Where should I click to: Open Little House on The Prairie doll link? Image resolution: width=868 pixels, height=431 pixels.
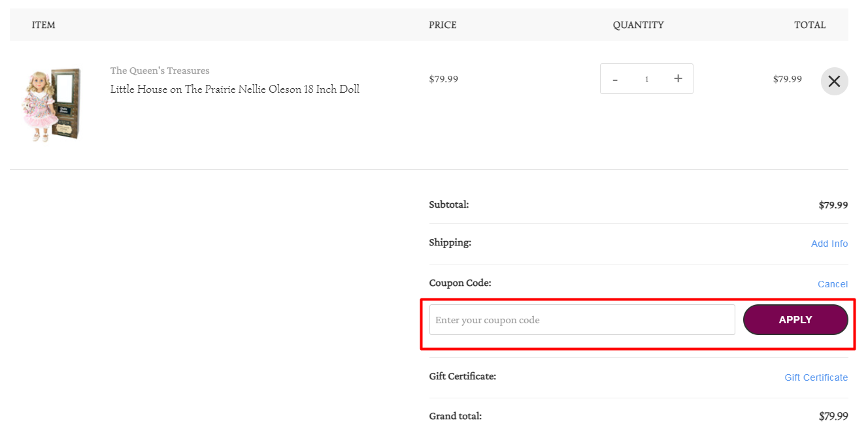235,89
